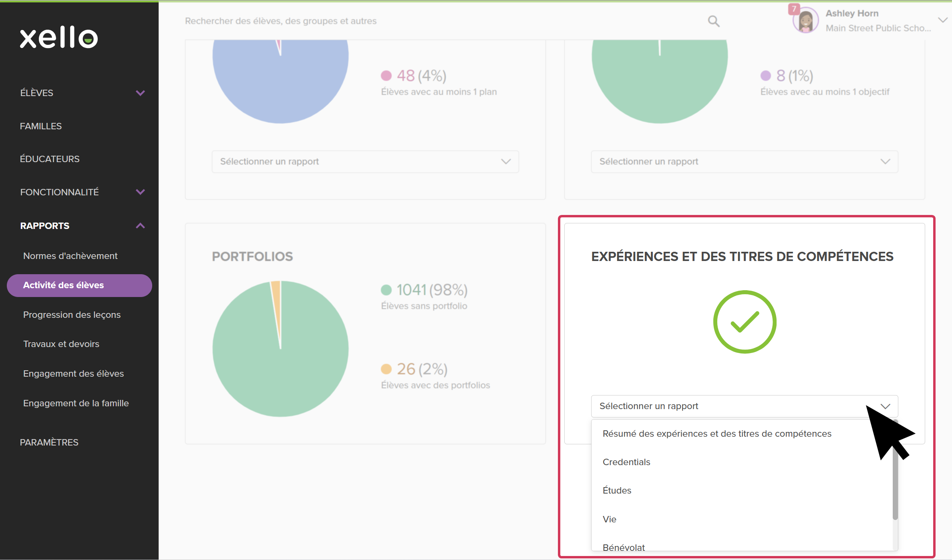952x560 pixels.
Task: Click Élèves avec des portfolios label
Action: (435, 385)
